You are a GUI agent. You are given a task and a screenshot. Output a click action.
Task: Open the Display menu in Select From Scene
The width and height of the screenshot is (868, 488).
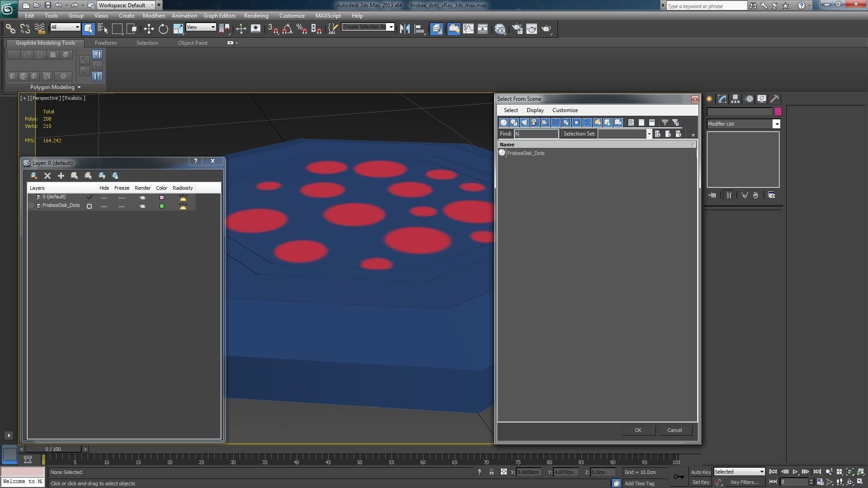(x=535, y=110)
